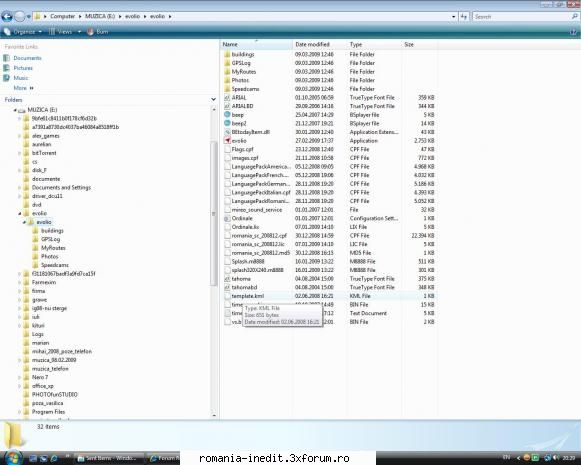The image size is (581, 465).
Task: Select the images.cpf file
Action: tap(245, 158)
